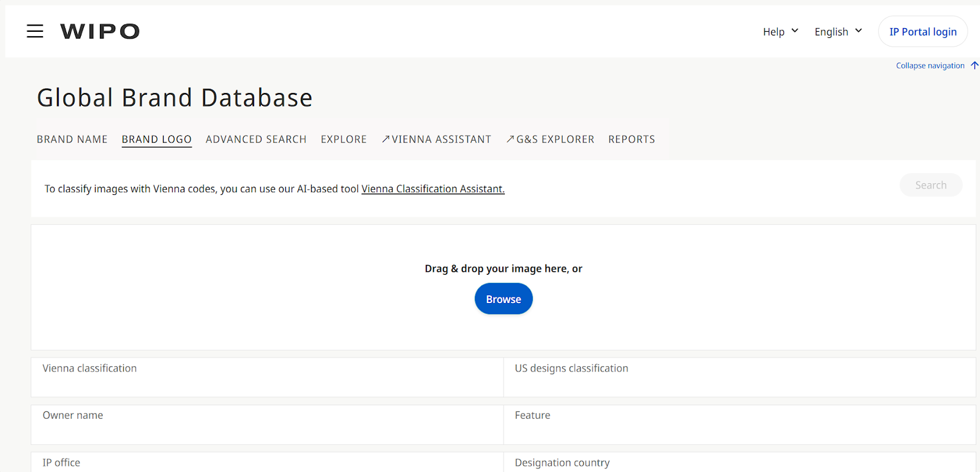Go to the Explore tab
The height and width of the screenshot is (472, 980).
tap(344, 140)
